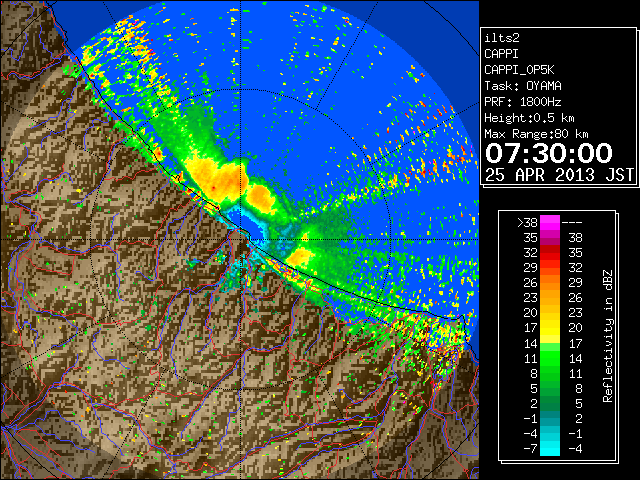Pick the red 32–35 dBZ legend band

click(x=550, y=253)
